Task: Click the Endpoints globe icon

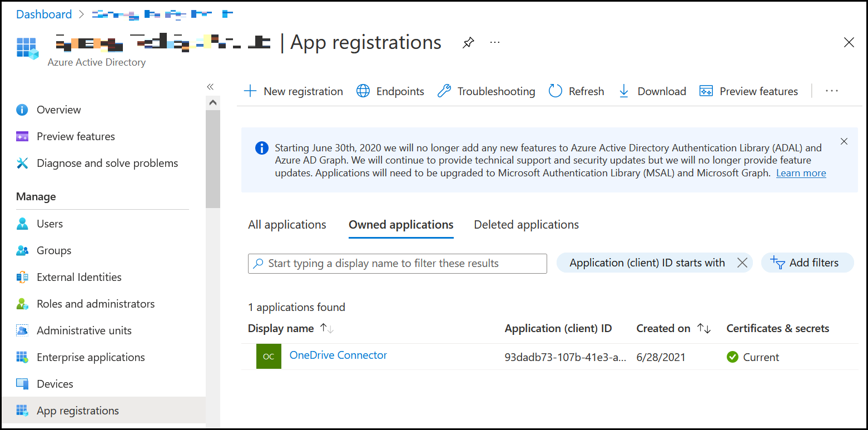Action: point(363,91)
